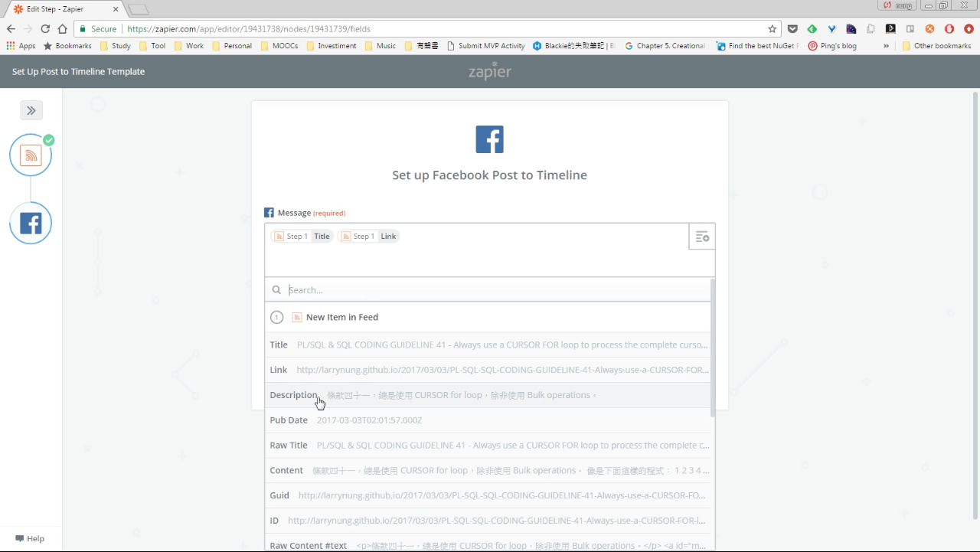980x552 pixels.
Task: Click the blue Y extension icon
Action: 831,29
